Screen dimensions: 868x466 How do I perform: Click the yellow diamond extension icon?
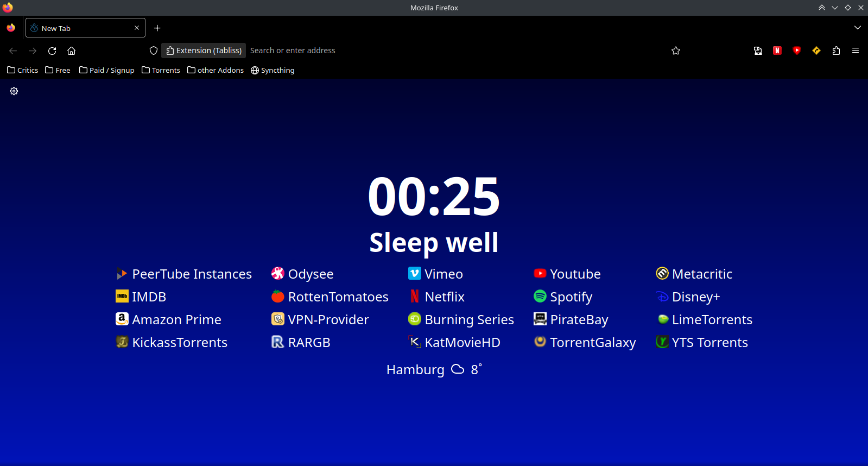tap(816, 51)
